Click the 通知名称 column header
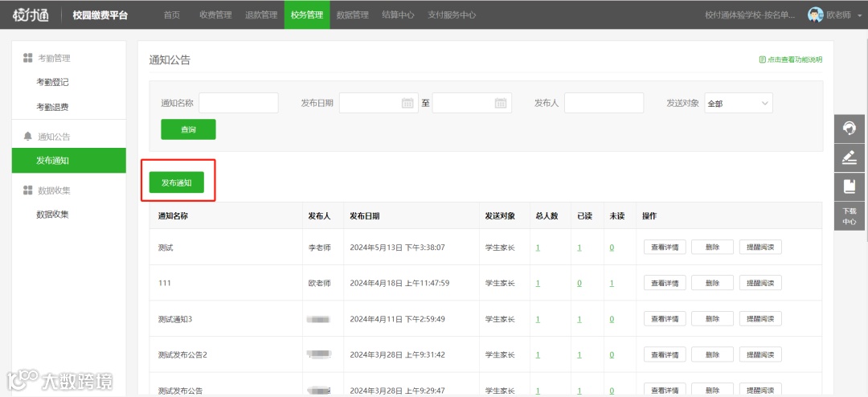868x397 pixels. (x=174, y=216)
